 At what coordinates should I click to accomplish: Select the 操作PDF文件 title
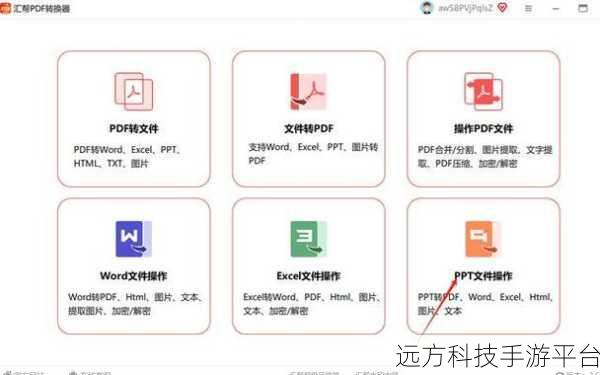483,129
